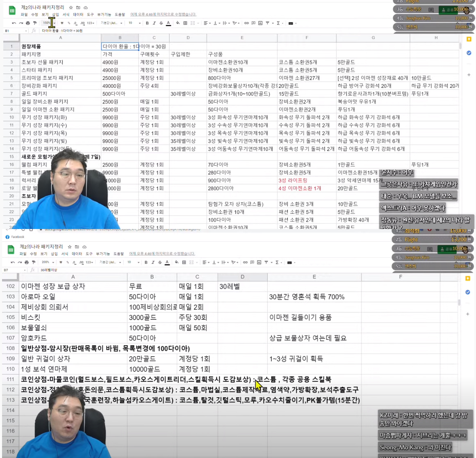Click the formula bar with 다이아 환율 text
This screenshot has width=476, height=458.
62,31
